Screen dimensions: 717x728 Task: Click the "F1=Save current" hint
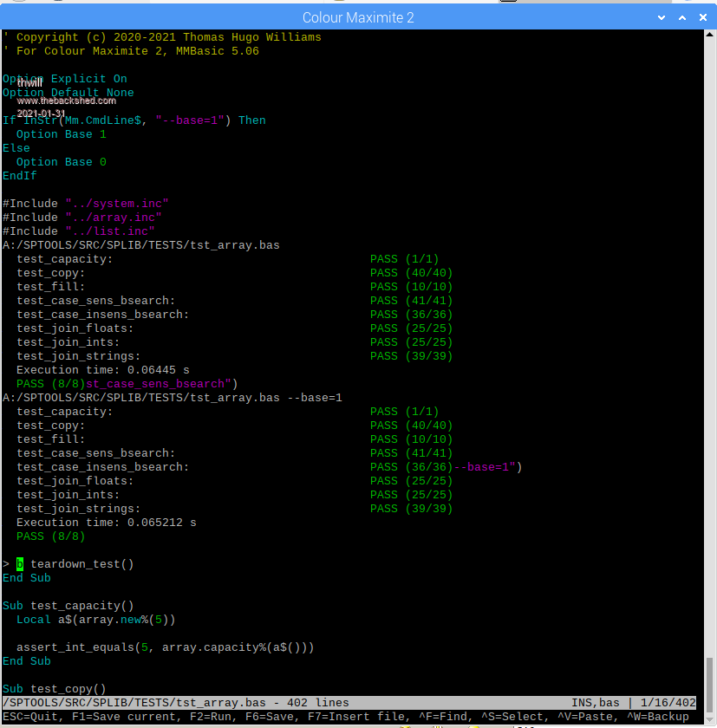124,717
